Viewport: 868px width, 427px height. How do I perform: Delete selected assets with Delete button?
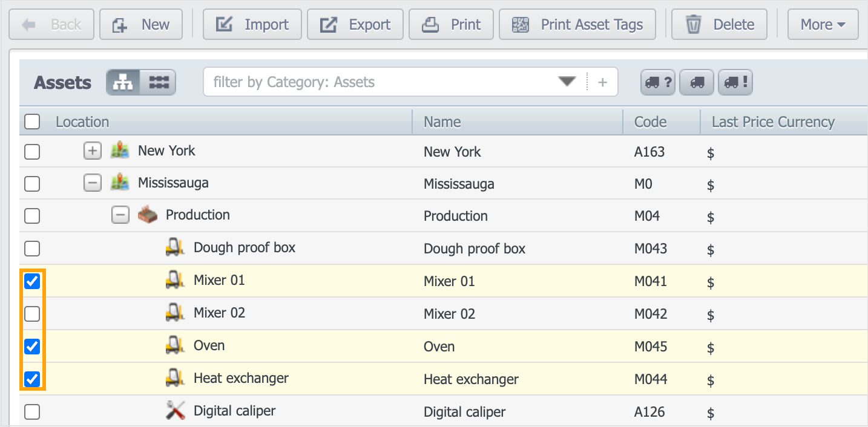[x=720, y=25]
